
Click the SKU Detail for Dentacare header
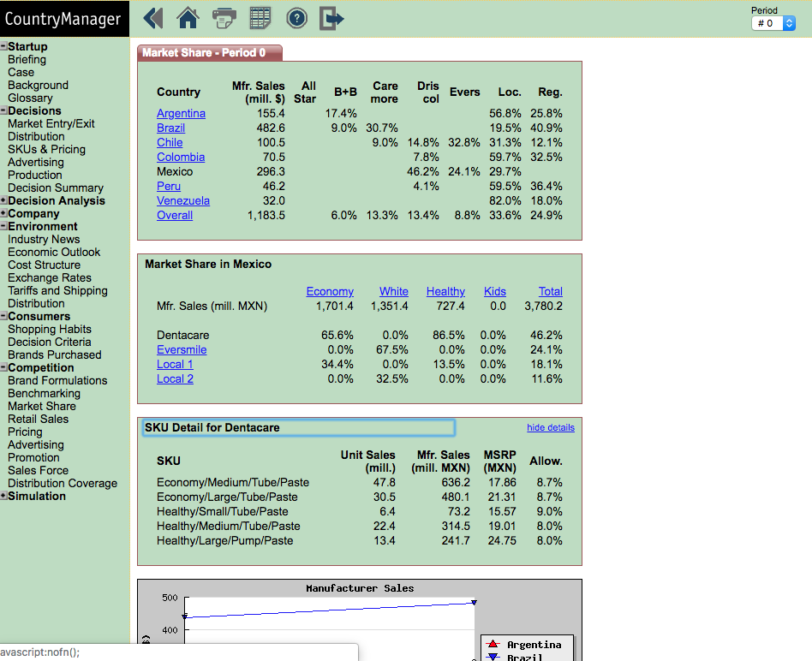pyautogui.click(x=298, y=427)
